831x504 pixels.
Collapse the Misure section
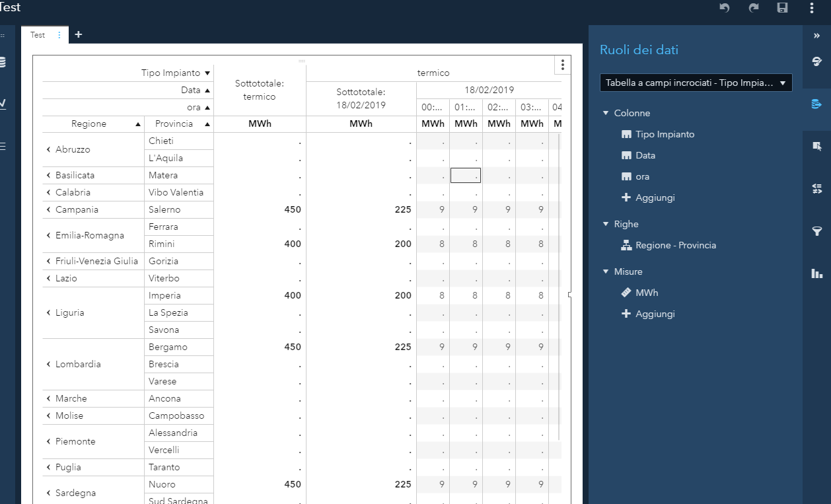tap(606, 271)
